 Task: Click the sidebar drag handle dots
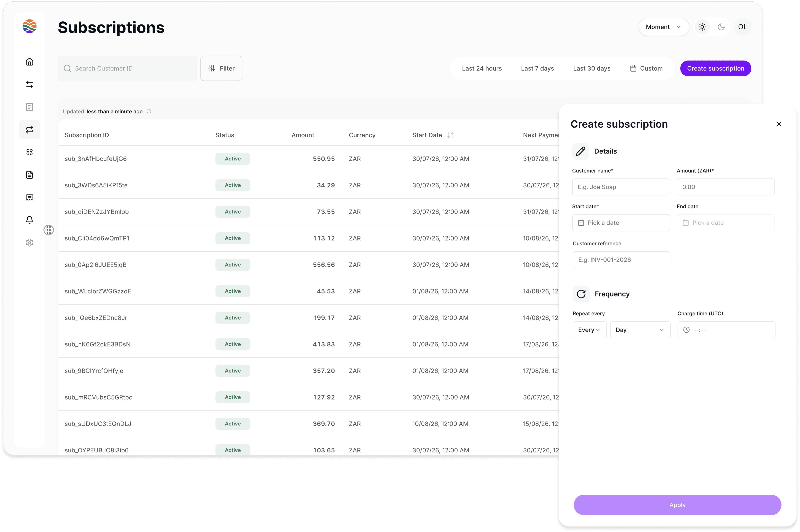point(49,230)
